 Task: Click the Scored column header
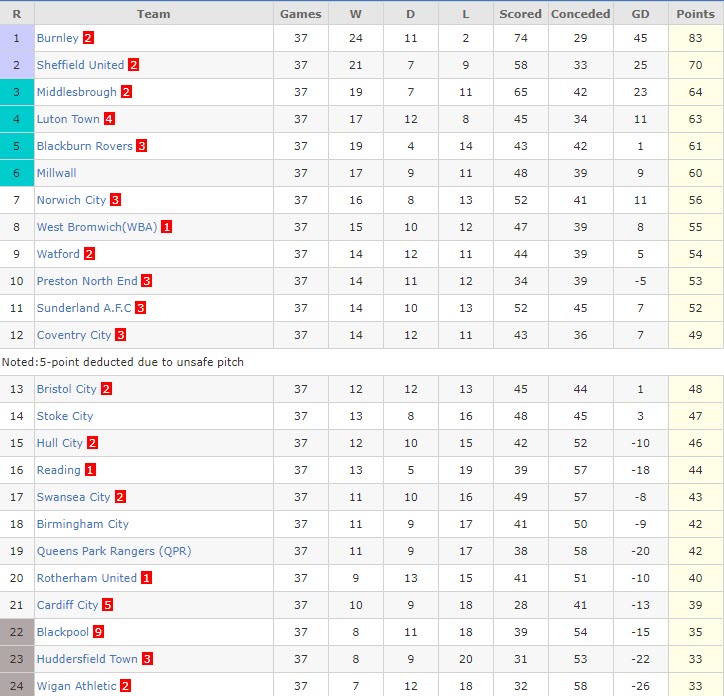click(x=520, y=14)
